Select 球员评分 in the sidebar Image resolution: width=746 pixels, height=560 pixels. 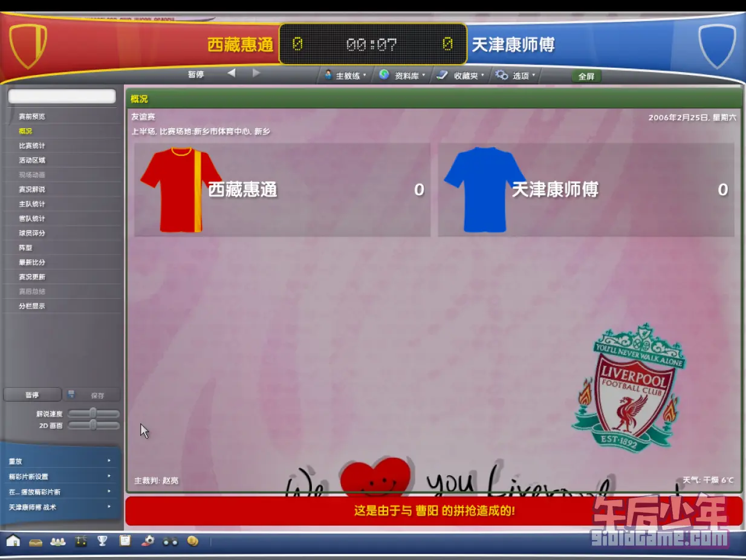(x=63, y=233)
